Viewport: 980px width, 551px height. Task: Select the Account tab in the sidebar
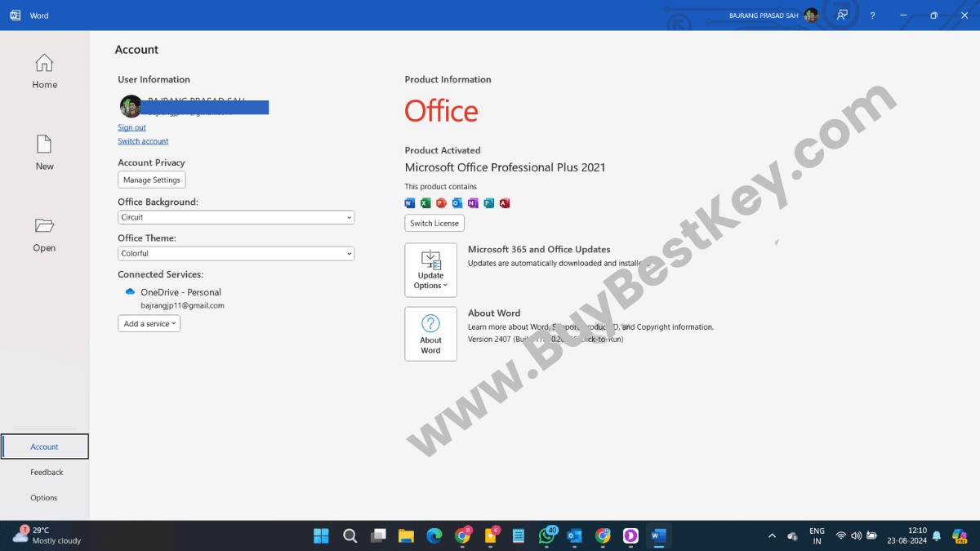click(x=45, y=447)
